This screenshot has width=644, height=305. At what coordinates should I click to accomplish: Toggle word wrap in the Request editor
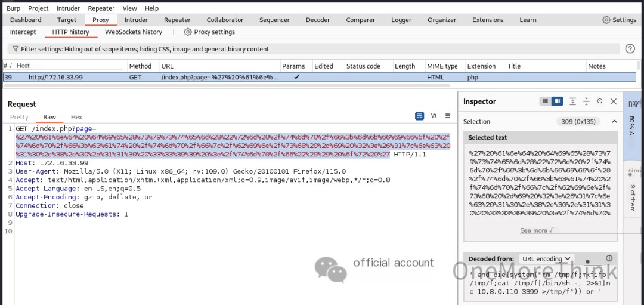pyautogui.click(x=419, y=116)
